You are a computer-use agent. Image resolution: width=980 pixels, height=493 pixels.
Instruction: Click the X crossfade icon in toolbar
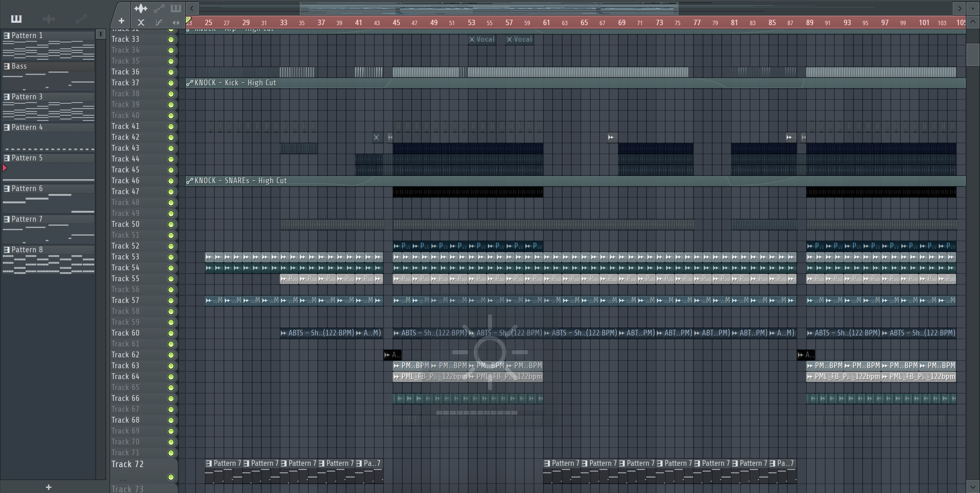141,22
